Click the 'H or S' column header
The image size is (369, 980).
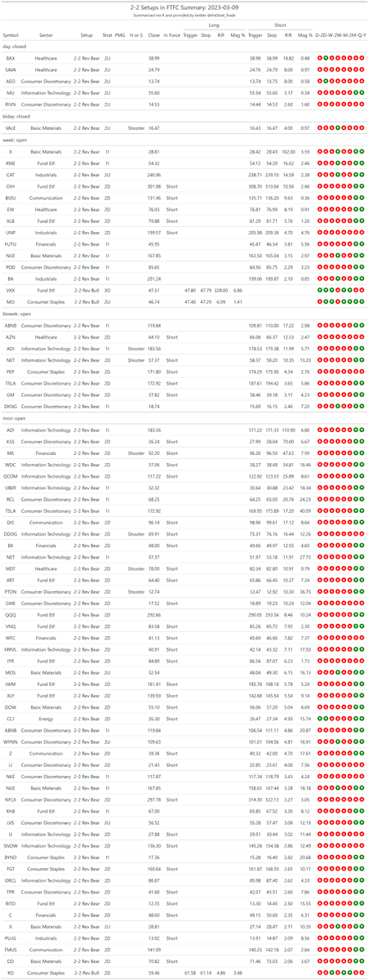pyautogui.click(x=136, y=36)
